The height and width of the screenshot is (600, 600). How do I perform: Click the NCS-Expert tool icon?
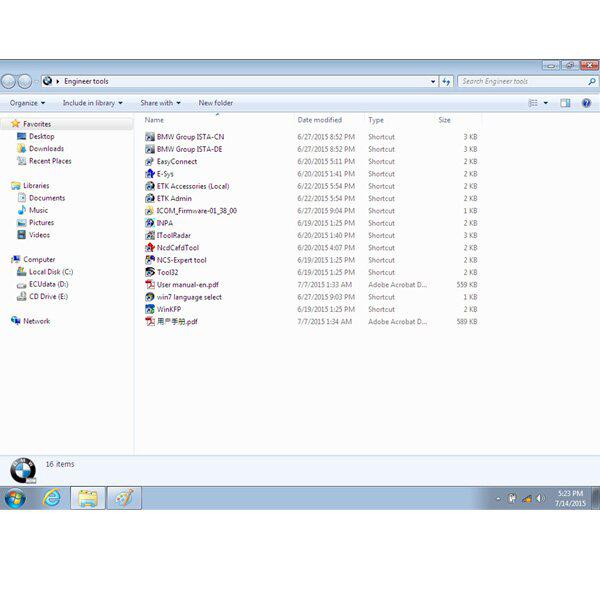pyautogui.click(x=150, y=260)
